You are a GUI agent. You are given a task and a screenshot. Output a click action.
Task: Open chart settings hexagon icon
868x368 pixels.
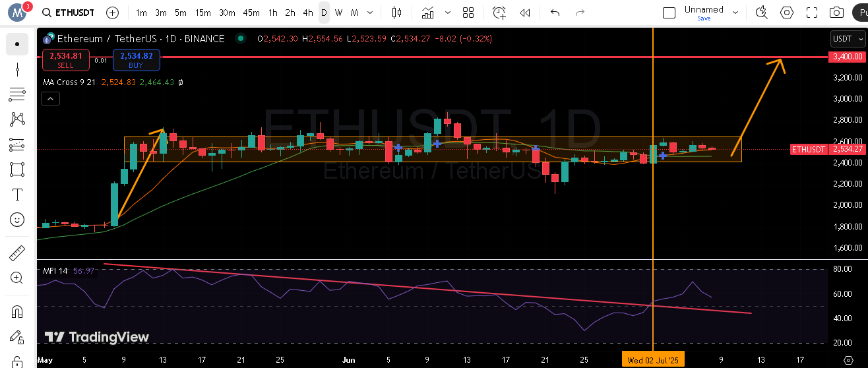click(x=787, y=13)
